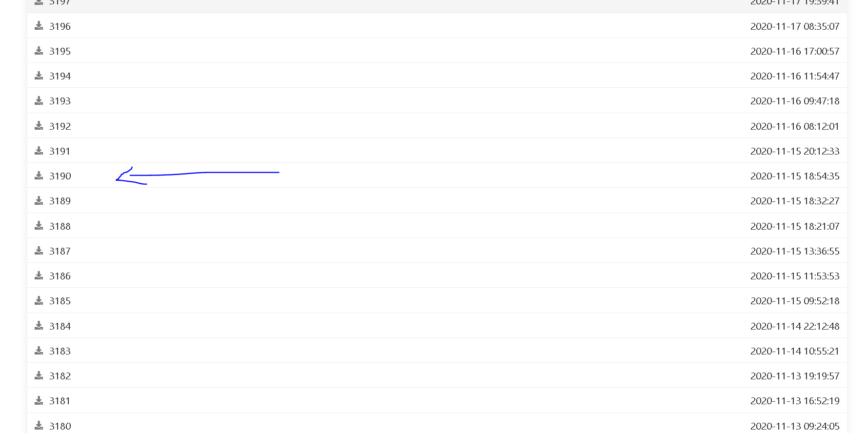The width and height of the screenshot is (868, 433).
Task: Open the 3183 entry link
Action: (60, 351)
